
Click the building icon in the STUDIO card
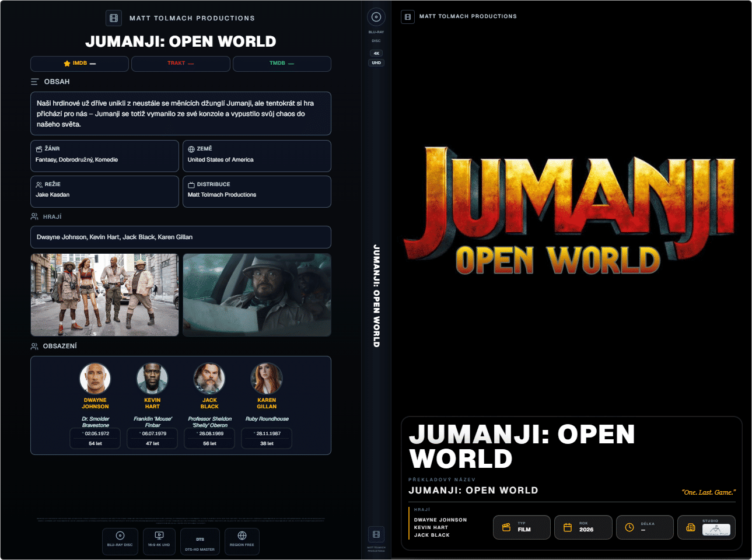[691, 527]
